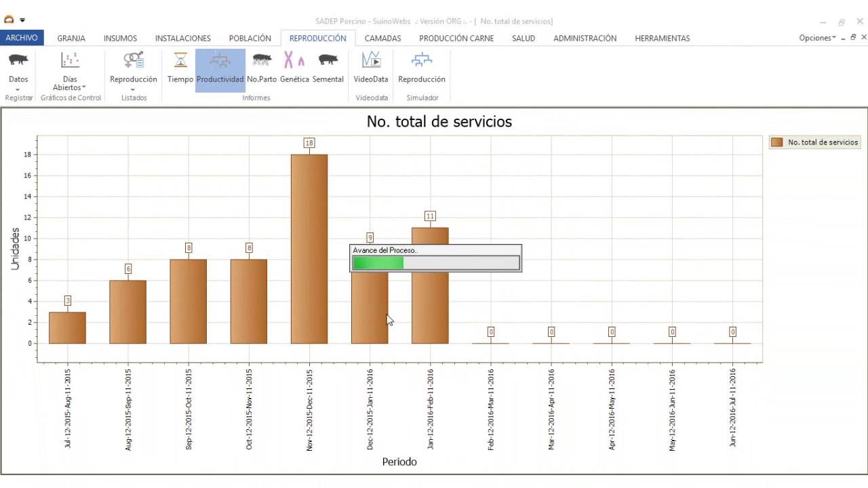Click the ARCHIVO menu
The width and height of the screenshot is (868, 488).
(x=22, y=38)
